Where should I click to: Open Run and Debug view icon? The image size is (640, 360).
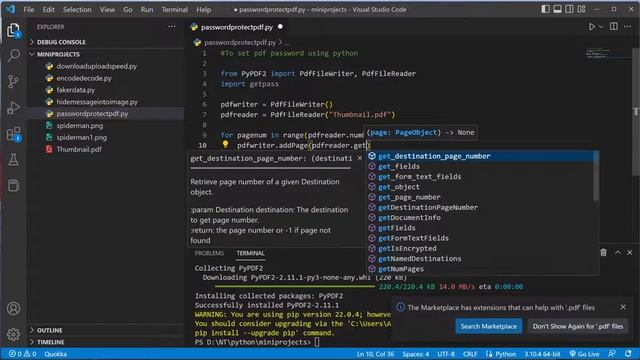tap(13, 108)
